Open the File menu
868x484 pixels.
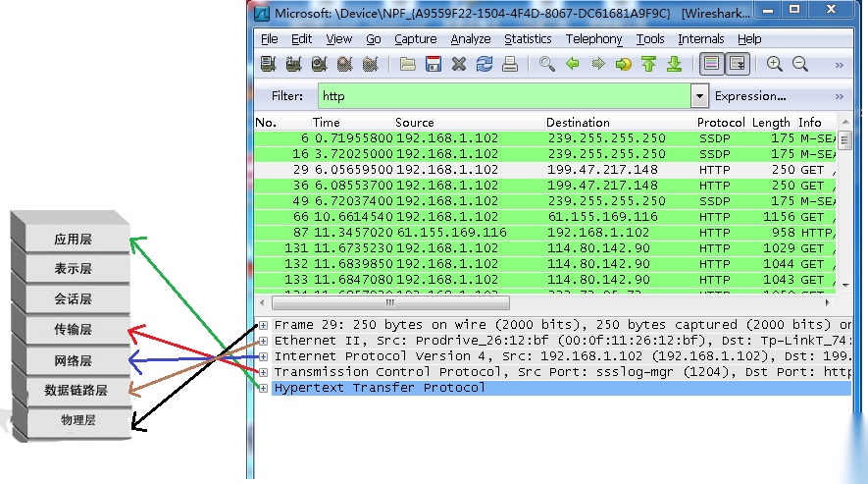tap(269, 39)
